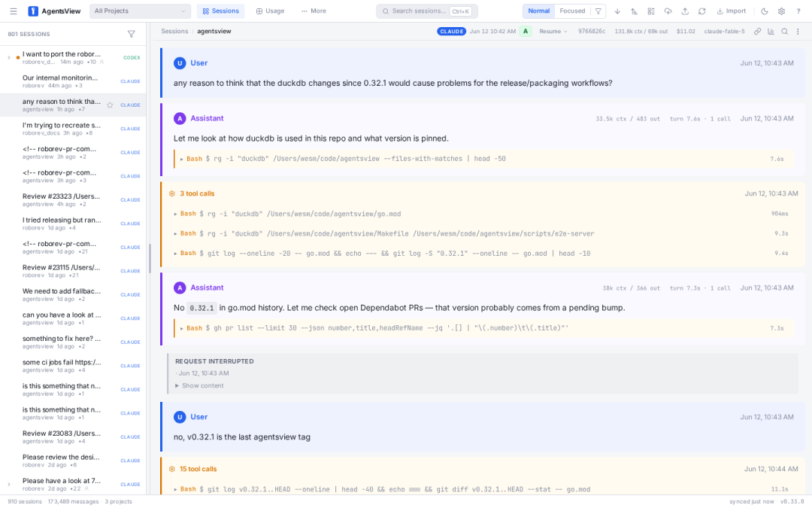Expand the 'Please look at 7...' session group

8,485
